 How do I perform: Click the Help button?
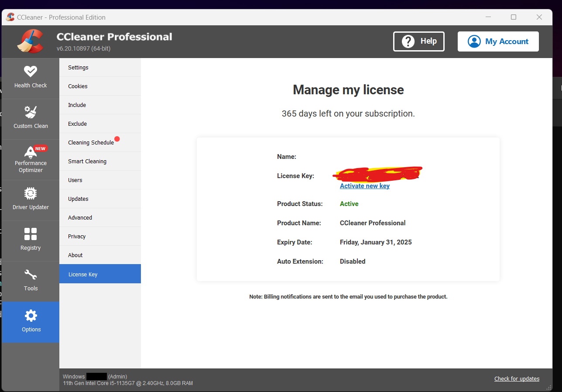click(418, 41)
